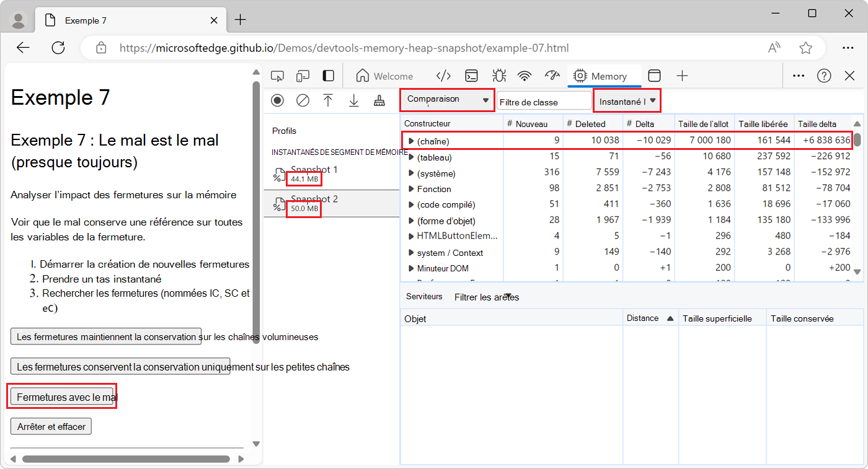Switch to the Welcome tab
The height and width of the screenshot is (469, 868).
point(384,76)
